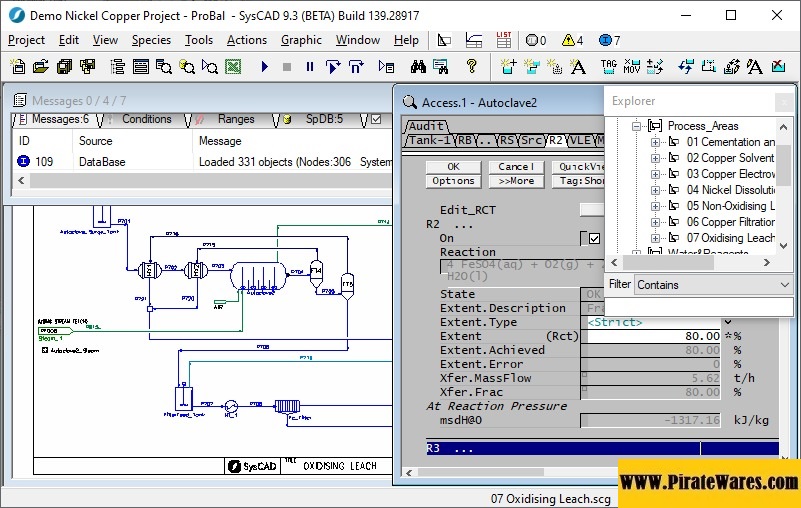Click the binoculars Find icon
Image resolution: width=801 pixels, height=508 pixels.
coord(418,66)
